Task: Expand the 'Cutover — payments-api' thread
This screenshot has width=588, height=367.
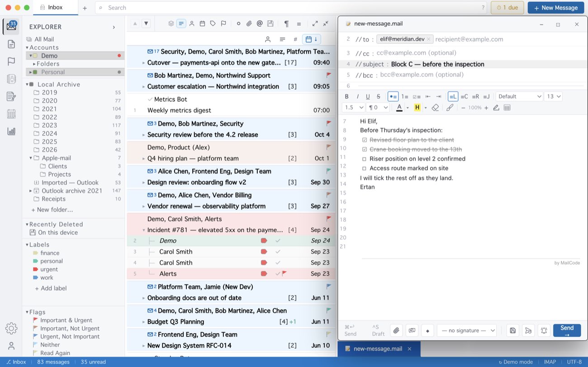Action: point(144,63)
